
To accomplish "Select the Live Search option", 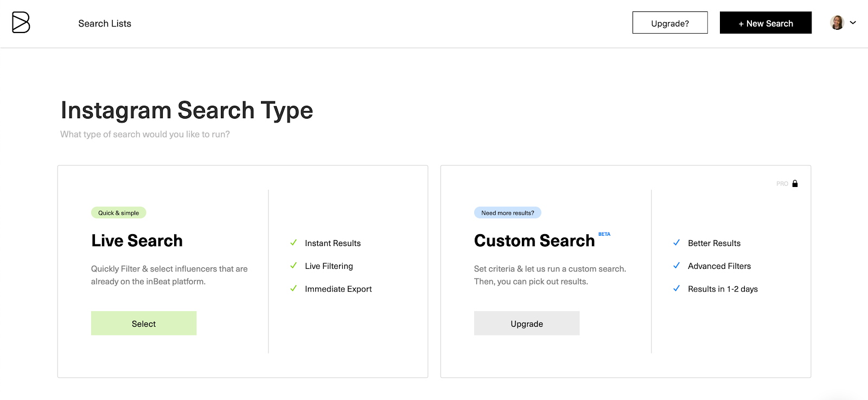I will [144, 324].
